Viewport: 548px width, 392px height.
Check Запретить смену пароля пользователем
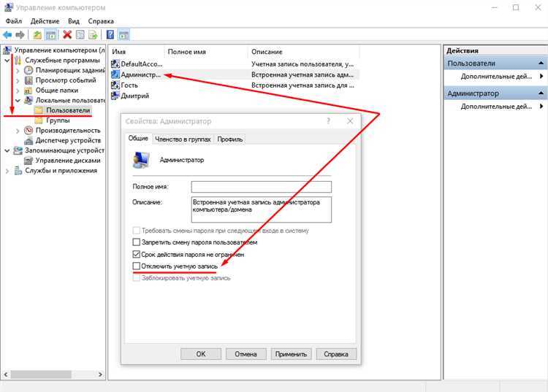coord(137,242)
